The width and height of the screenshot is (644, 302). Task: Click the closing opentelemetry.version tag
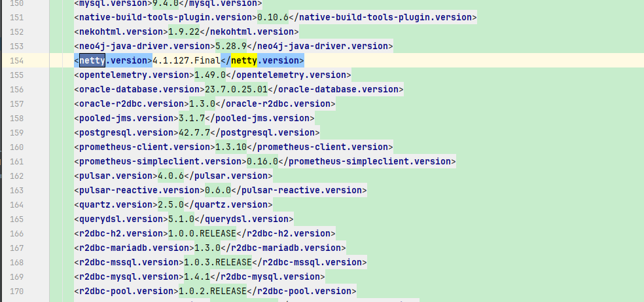click(289, 75)
